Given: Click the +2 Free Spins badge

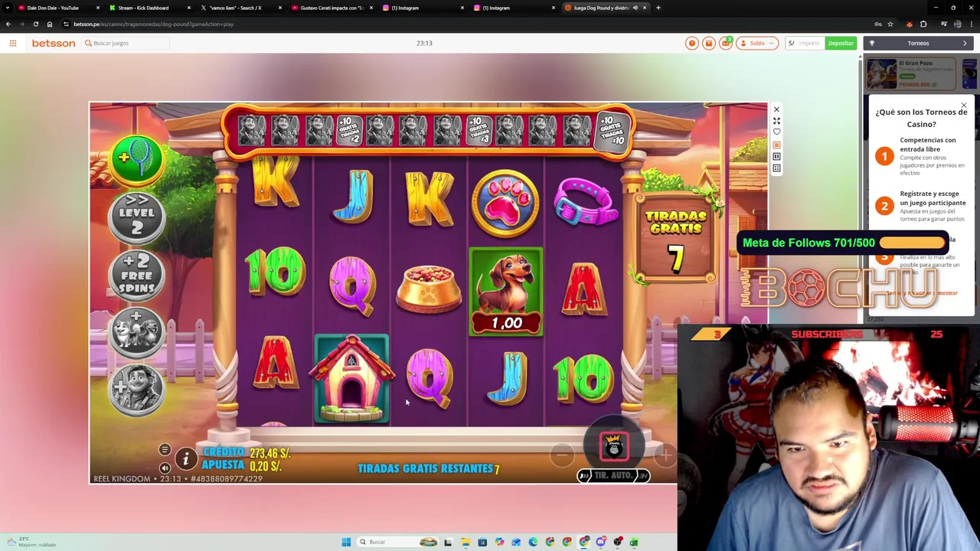Looking at the screenshot, I should click(x=136, y=275).
